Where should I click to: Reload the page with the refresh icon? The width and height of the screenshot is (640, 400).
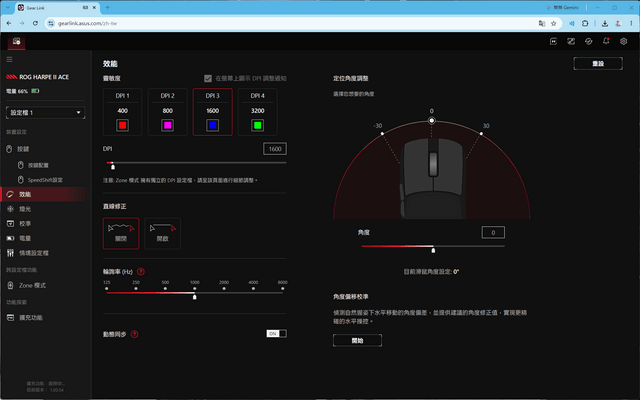point(36,23)
